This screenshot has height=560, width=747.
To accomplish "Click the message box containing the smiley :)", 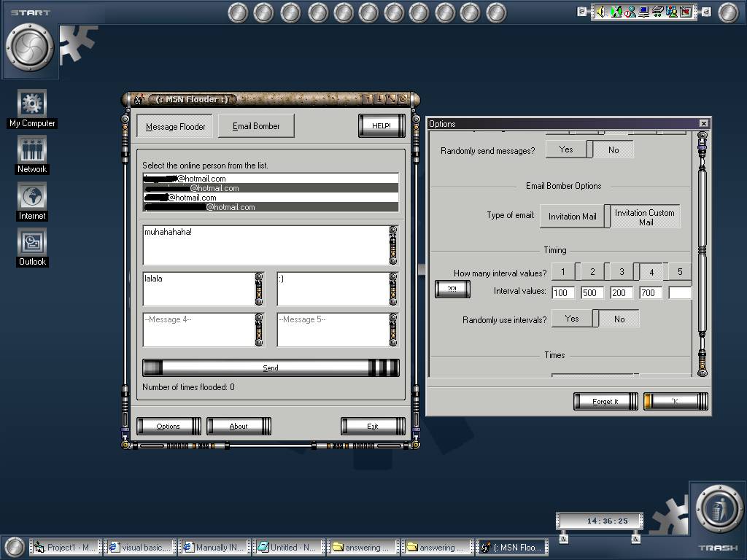I will pyautogui.click(x=333, y=289).
